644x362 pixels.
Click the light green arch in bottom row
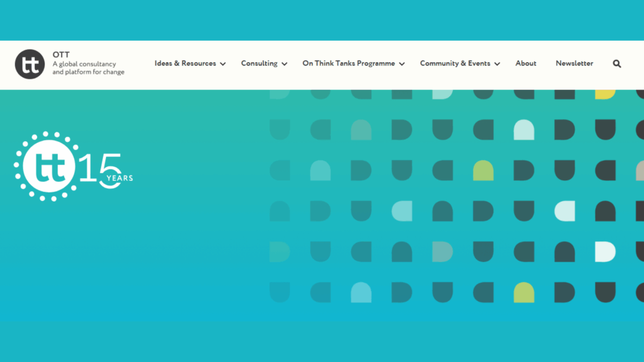(x=524, y=292)
